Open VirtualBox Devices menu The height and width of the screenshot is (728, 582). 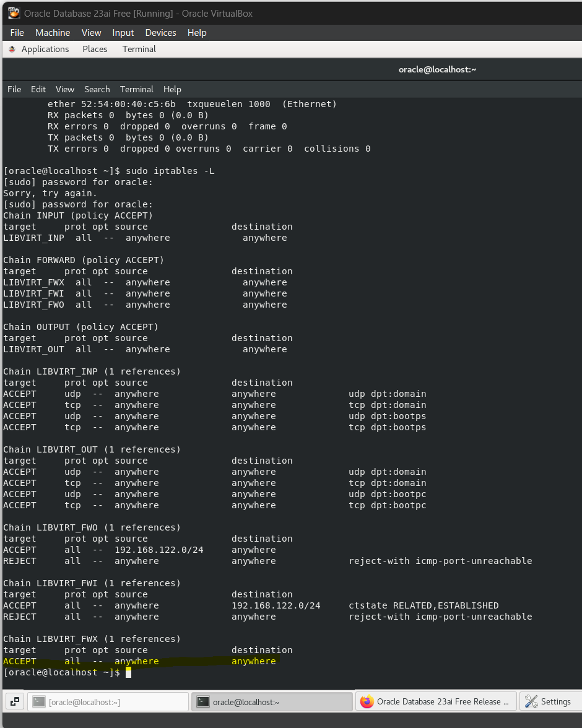[x=161, y=33]
